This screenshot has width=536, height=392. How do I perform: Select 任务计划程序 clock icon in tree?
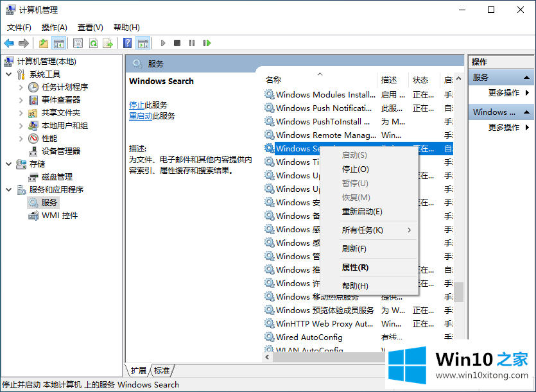click(33, 87)
